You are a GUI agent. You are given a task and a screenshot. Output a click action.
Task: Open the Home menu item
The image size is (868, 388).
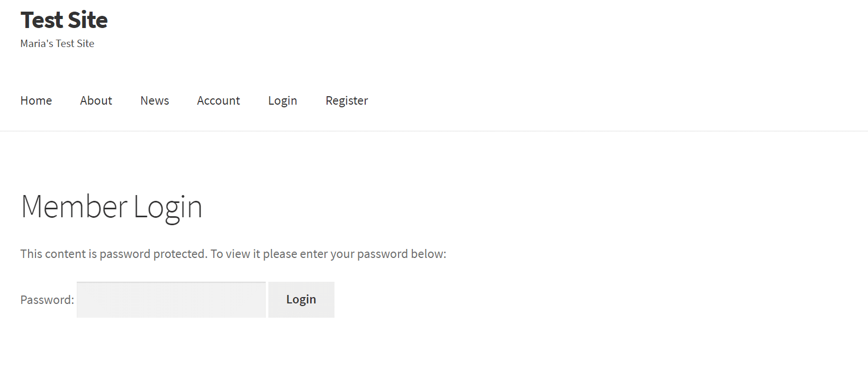pyautogui.click(x=36, y=100)
